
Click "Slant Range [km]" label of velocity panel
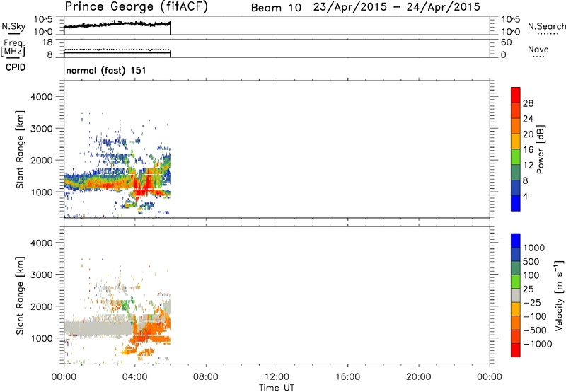20,296
